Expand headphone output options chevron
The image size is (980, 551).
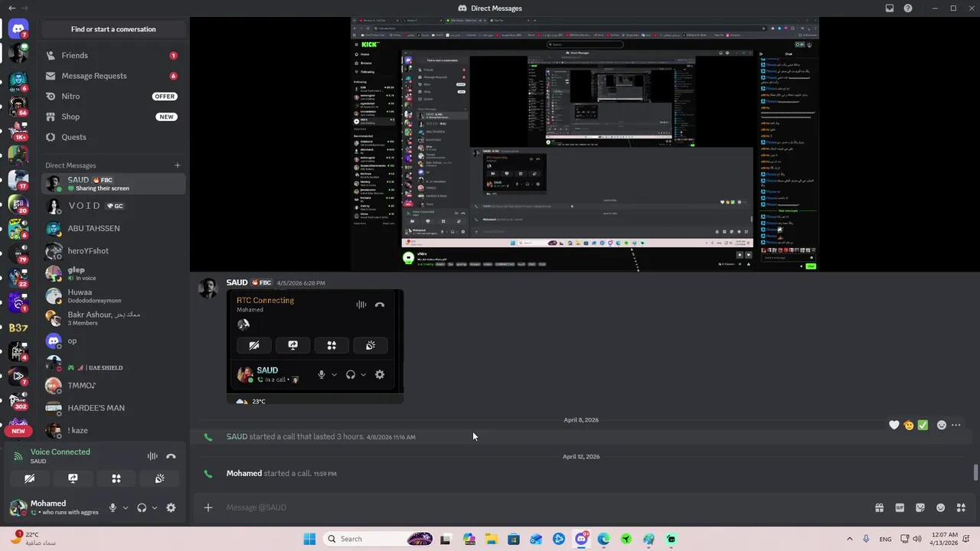[155, 507]
